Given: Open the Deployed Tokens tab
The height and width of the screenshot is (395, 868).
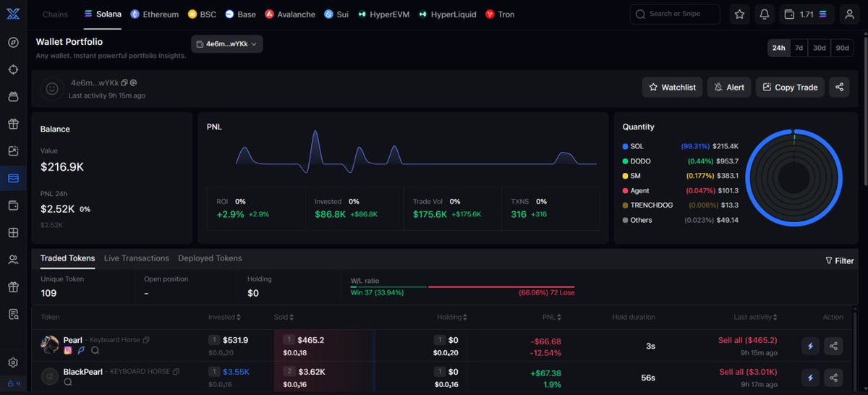Looking at the screenshot, I should pos(210,258).
